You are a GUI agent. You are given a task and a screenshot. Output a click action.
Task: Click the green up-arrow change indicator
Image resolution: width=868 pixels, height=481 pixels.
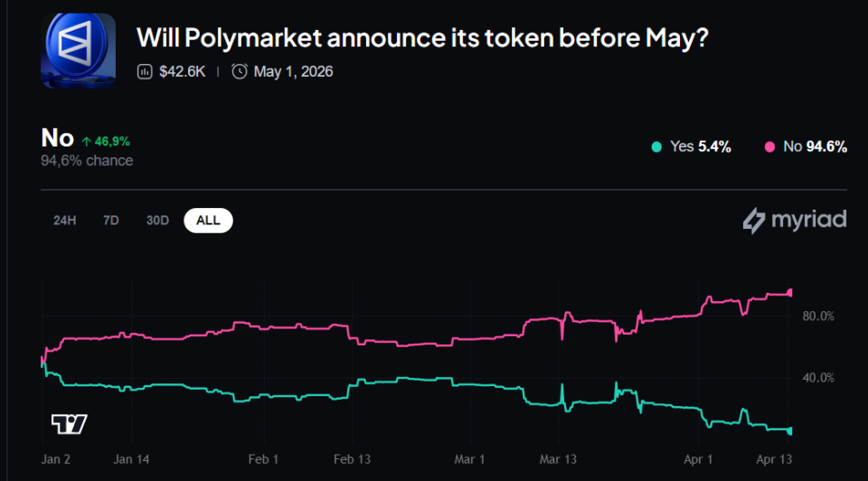[87, 142]
